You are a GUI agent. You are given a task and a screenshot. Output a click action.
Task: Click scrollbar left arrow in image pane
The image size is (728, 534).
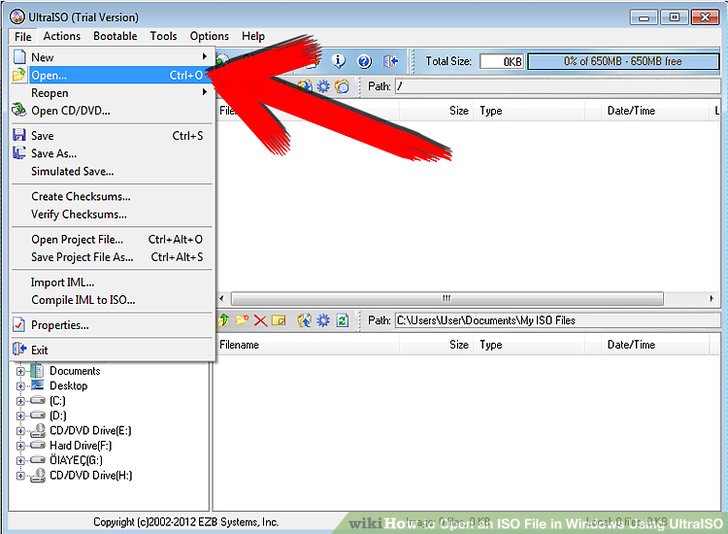(222, 298)
